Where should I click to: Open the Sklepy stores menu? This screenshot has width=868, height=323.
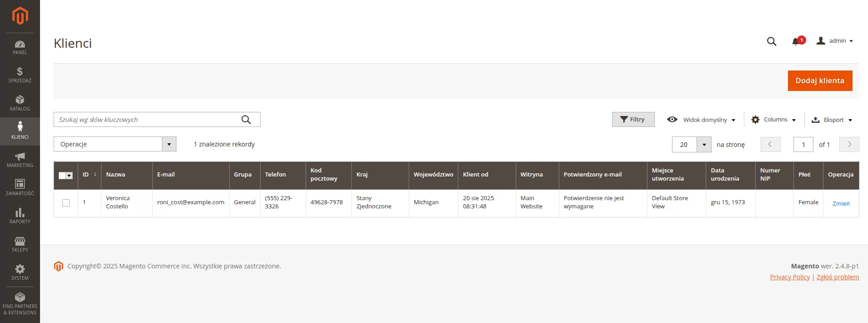[x=20, y=244]
